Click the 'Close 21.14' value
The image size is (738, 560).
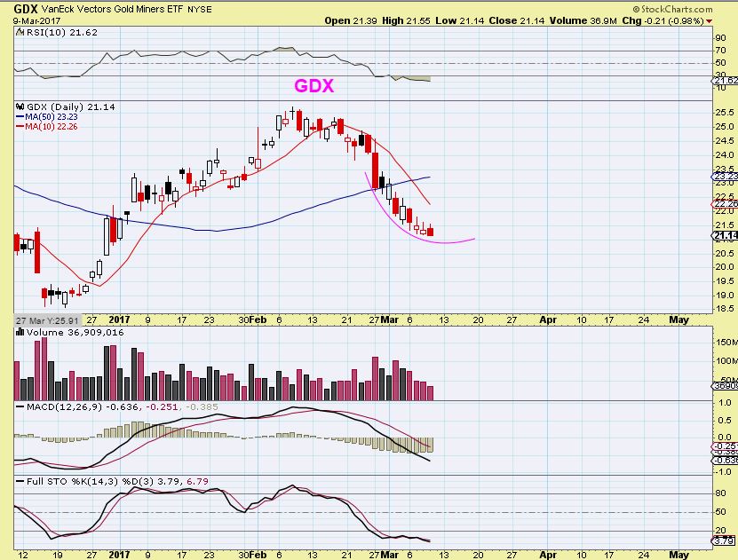[517, 20]
